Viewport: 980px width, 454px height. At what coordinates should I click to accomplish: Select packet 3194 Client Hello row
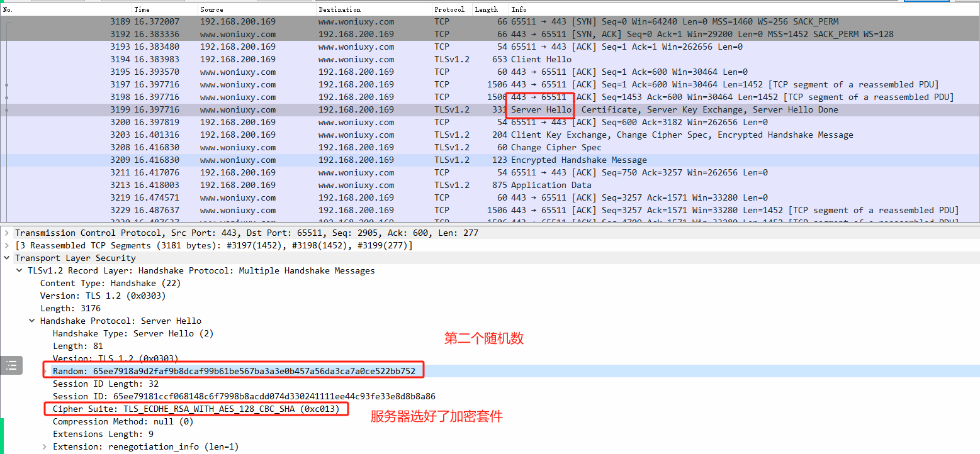pos(490,59)
